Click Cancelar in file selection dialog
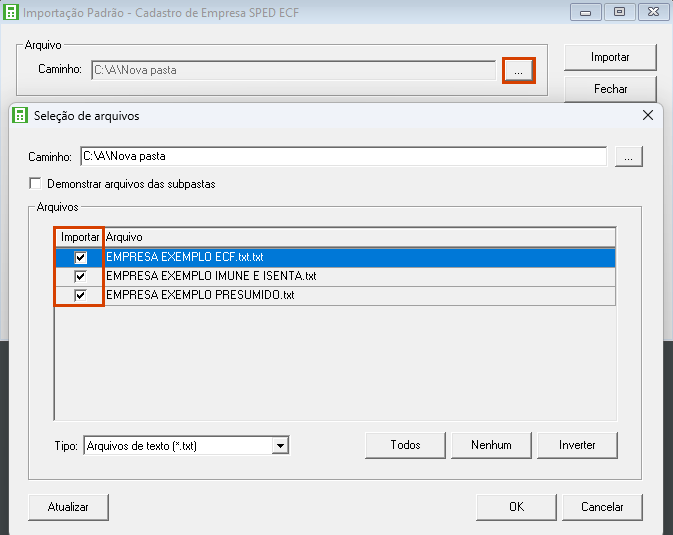Screen dimensions: 673x535 [x=602, y=507]
